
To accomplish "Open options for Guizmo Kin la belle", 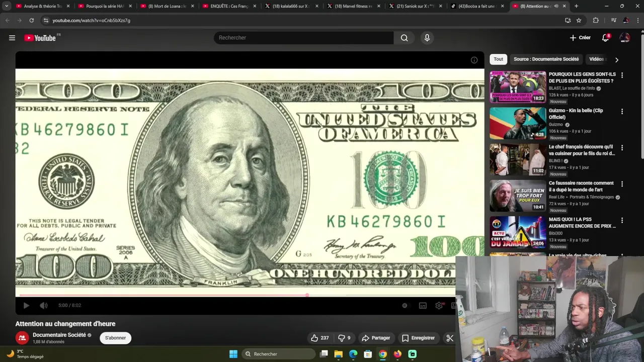I will pyautogui.click(x=622, y=111).
